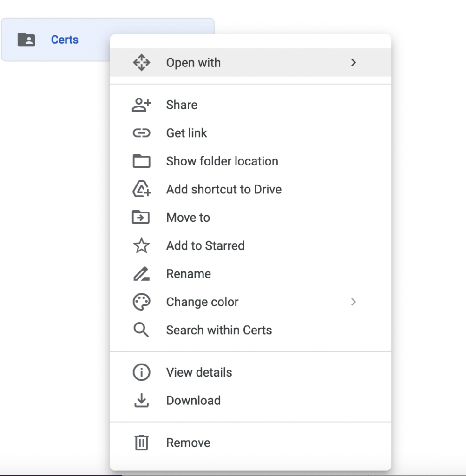Click the trash can icon for Remove
This screenshot has width=466, height=476.
pyautogui.click(x=141, y=443)
